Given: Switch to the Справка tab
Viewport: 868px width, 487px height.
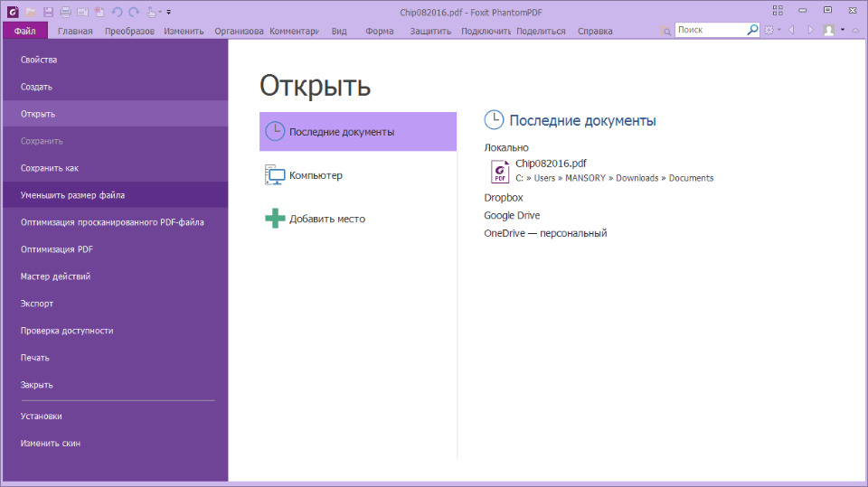Looking at the screenshot, I should [x=595, y=31].
